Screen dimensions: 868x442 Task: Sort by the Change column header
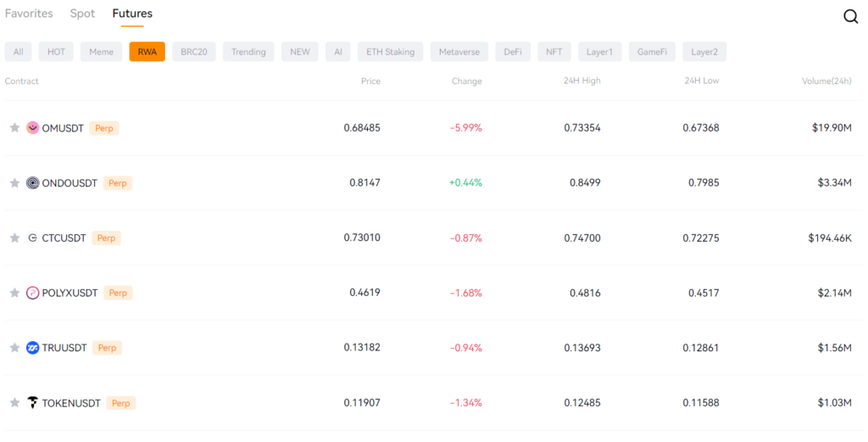click(x=466, y=81)
